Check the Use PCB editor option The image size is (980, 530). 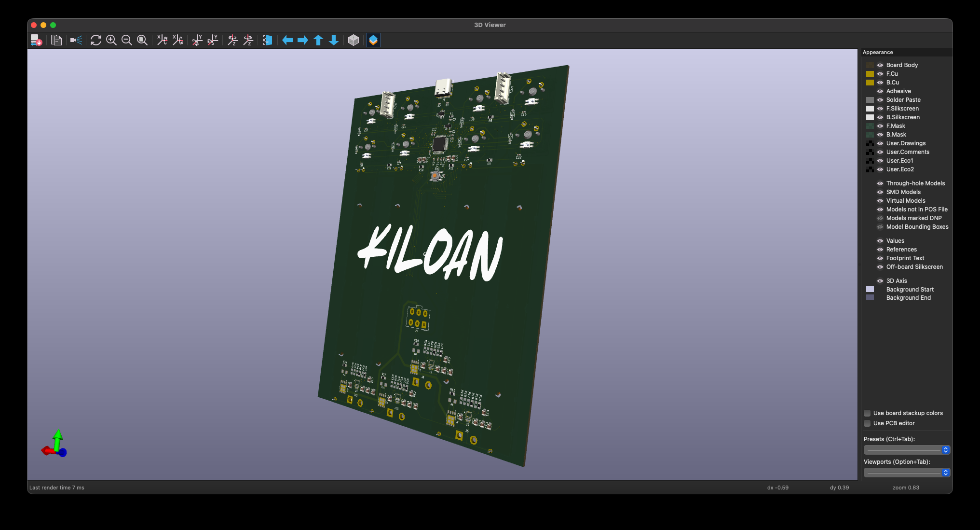[867, 423]
